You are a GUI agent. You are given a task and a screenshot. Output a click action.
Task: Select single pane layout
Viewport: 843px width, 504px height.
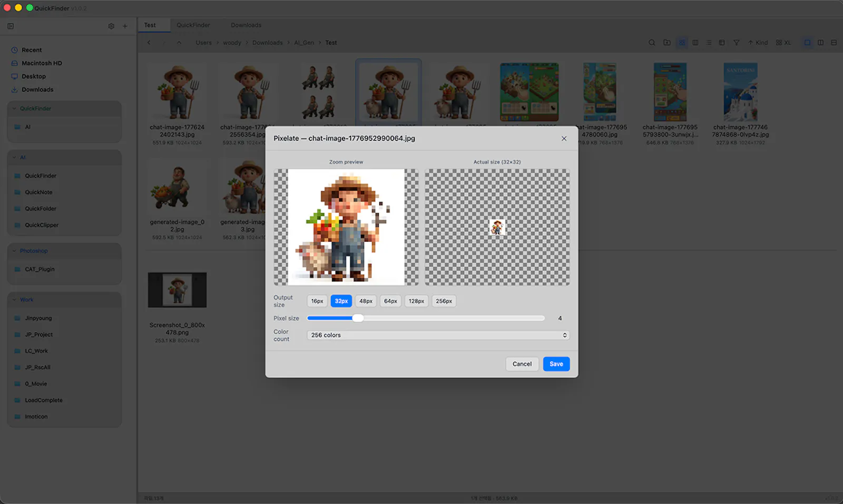tap(807, 43)
